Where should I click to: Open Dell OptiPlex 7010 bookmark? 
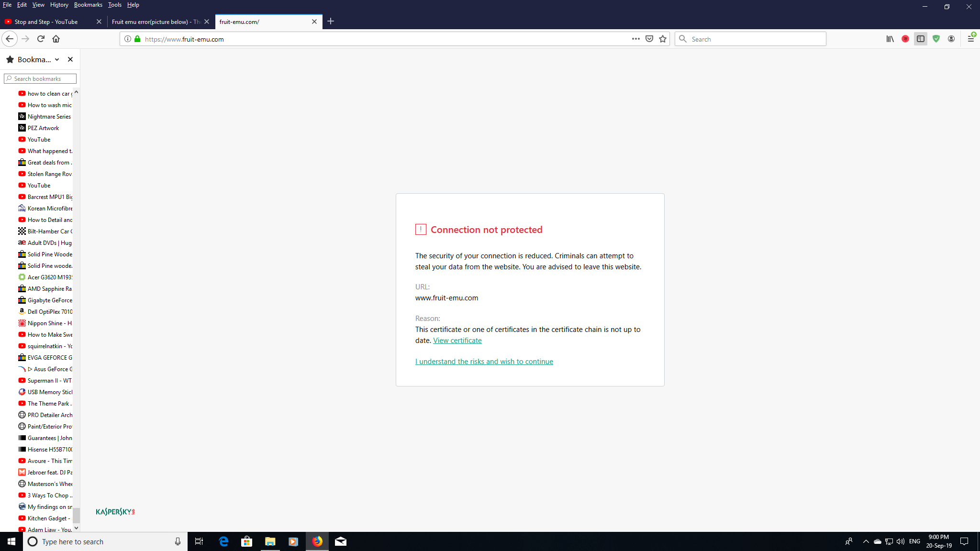point(45,311)
